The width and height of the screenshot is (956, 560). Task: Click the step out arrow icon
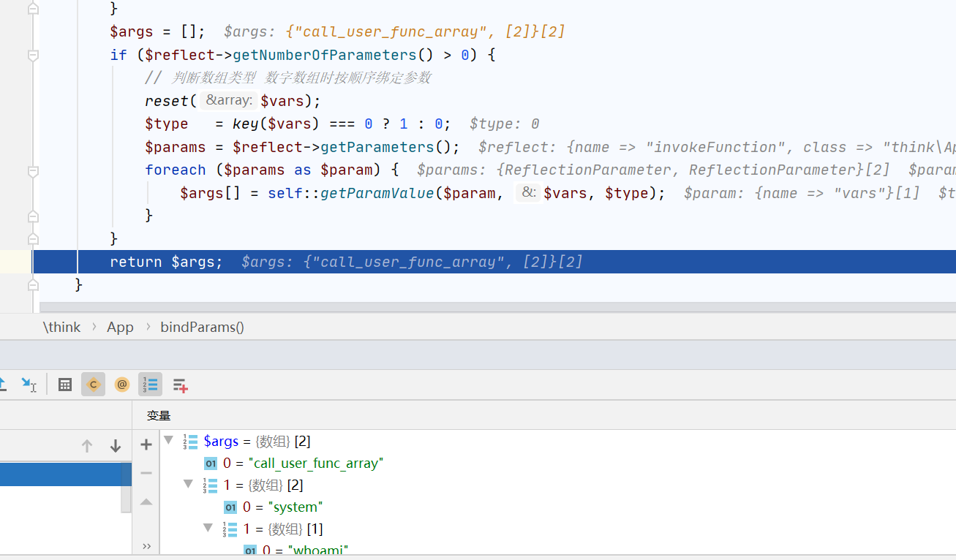pos(2,384)
